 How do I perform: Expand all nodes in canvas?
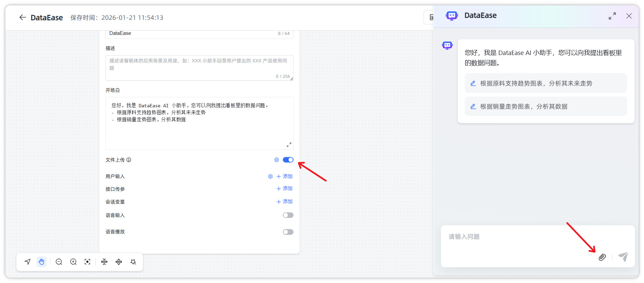[119, 262]
